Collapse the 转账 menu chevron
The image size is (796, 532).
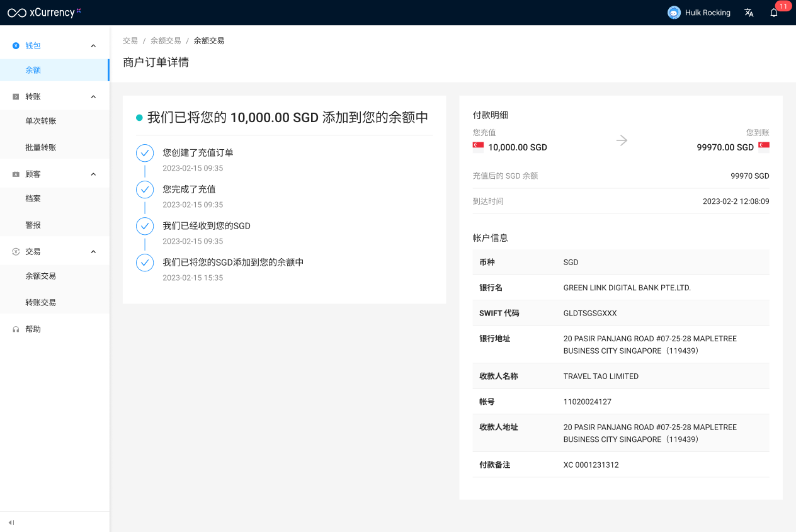pyautogui.click(x=93, y=96)
